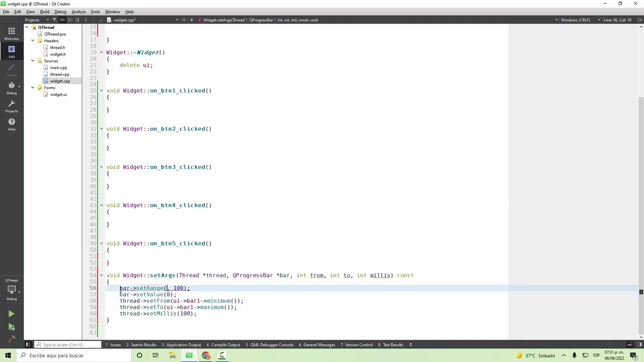644x362 pixels.
Task: Click the Start Debugging run icon
Action: point(11,327)
